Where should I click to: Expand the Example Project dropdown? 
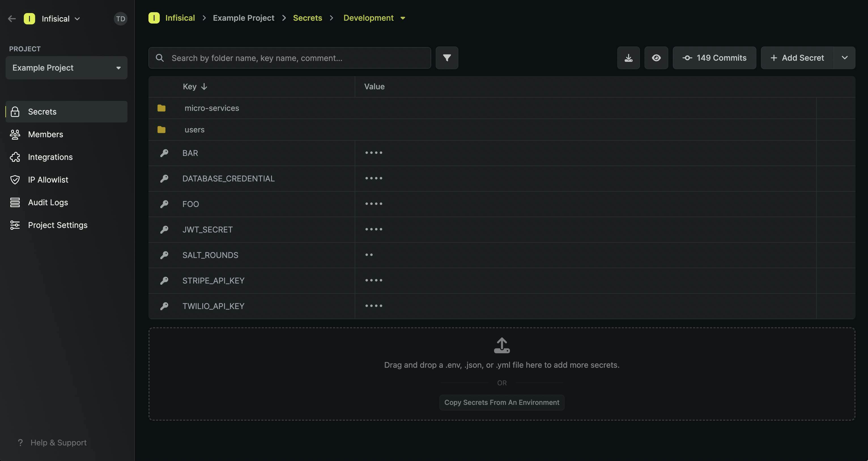pos(66,68)
